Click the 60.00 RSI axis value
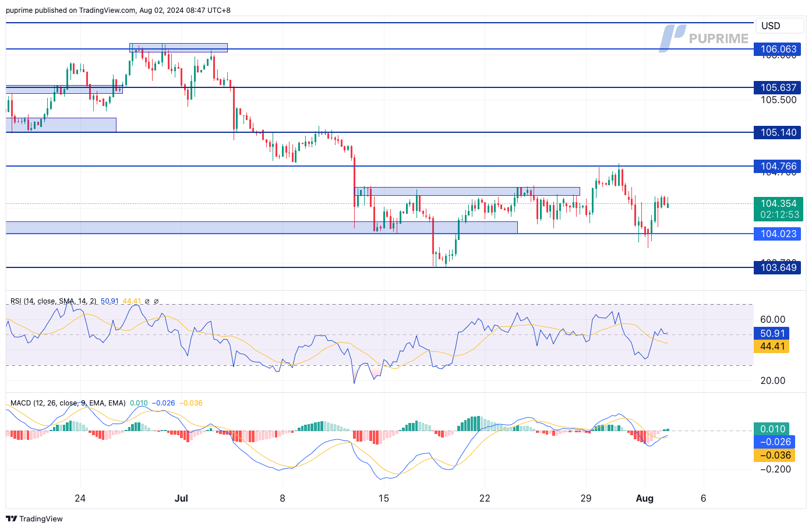The height and width of the screenshot is (529, 812). tap(773, 319)
